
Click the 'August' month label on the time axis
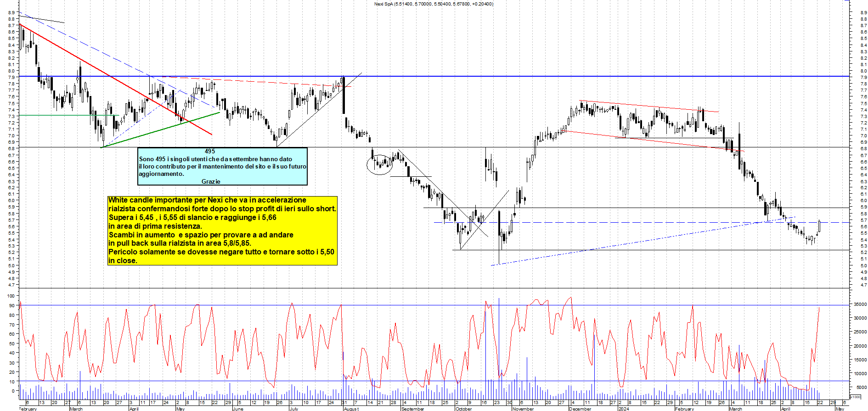click(x=351, y=409)
